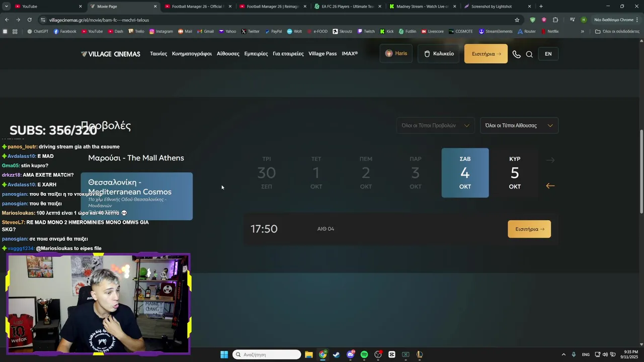Screen dimensions: 644x362
Task: Open the Chrome profile avatar
Action: [584, 20]
